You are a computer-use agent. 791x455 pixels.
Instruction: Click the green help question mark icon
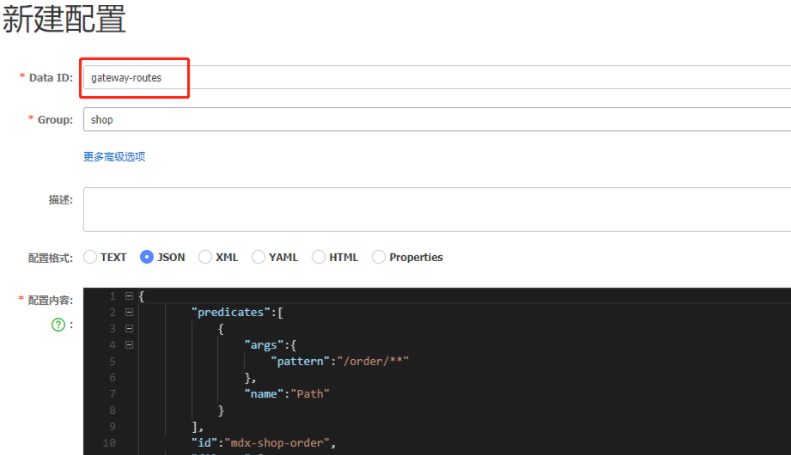(x=58, y=324)
